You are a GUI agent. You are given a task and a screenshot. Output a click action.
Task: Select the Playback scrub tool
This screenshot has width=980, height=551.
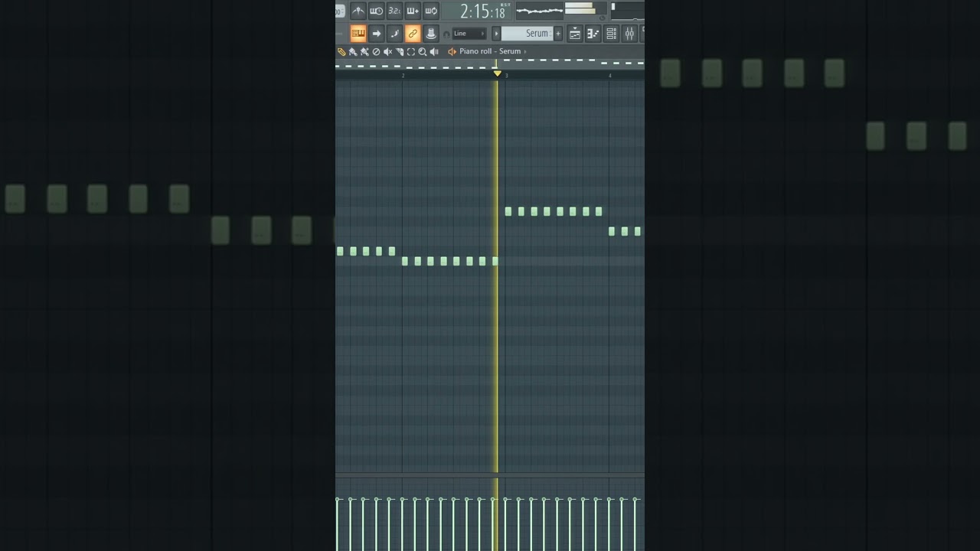434,51
